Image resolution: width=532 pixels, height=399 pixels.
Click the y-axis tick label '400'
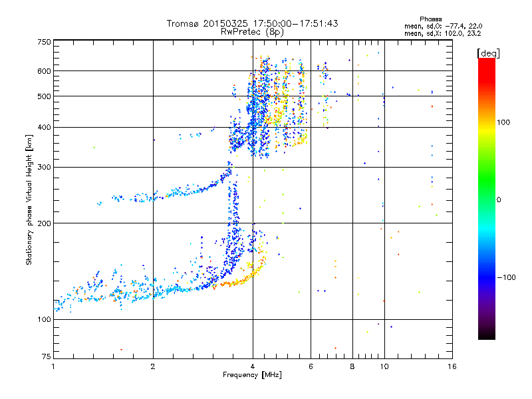pos(44,128)
